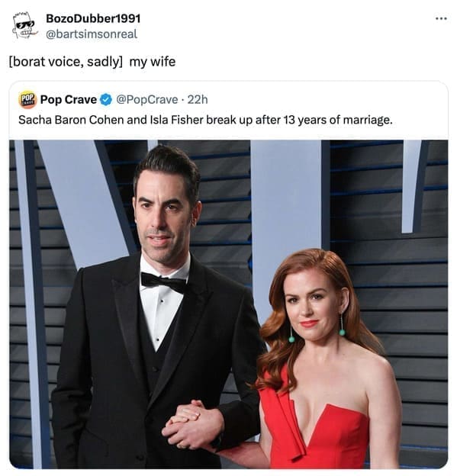Go to the @PopCrave handle
457x476 pixels.
pos(147,100)
